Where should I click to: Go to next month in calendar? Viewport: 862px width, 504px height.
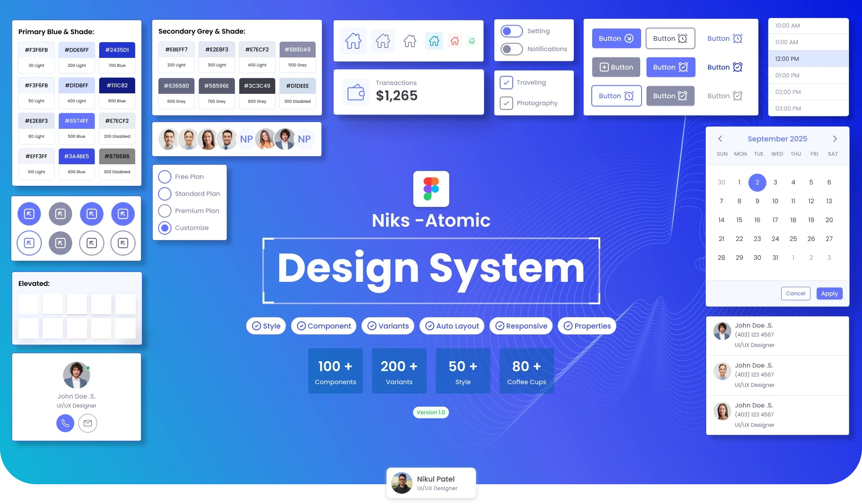coord(835,139)
